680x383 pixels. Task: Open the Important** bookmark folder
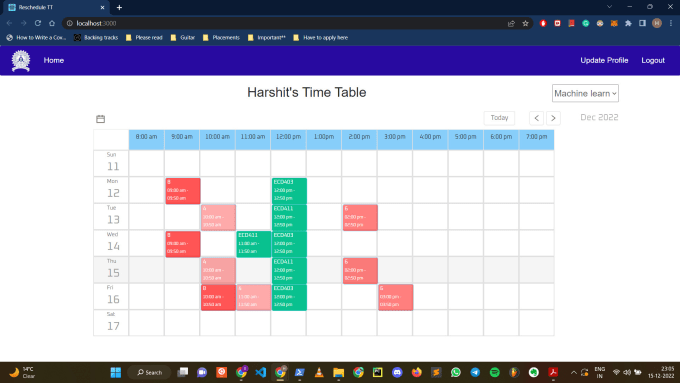[267, 38]
